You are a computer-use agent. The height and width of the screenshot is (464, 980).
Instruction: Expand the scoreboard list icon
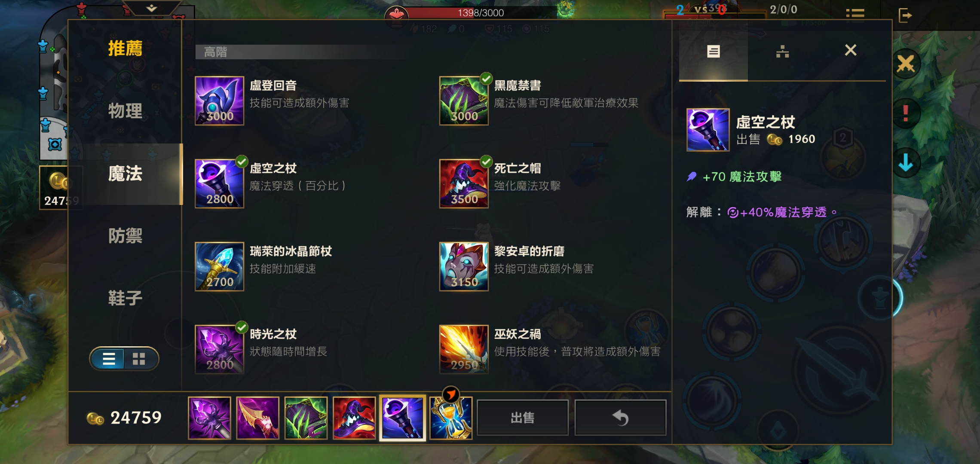[x=855, y=14]
